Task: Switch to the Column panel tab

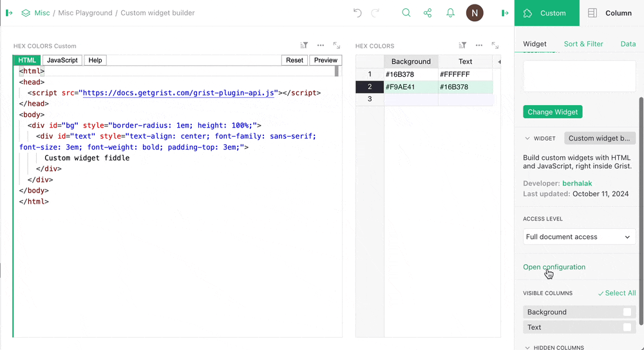Action: tap(612, 13)
